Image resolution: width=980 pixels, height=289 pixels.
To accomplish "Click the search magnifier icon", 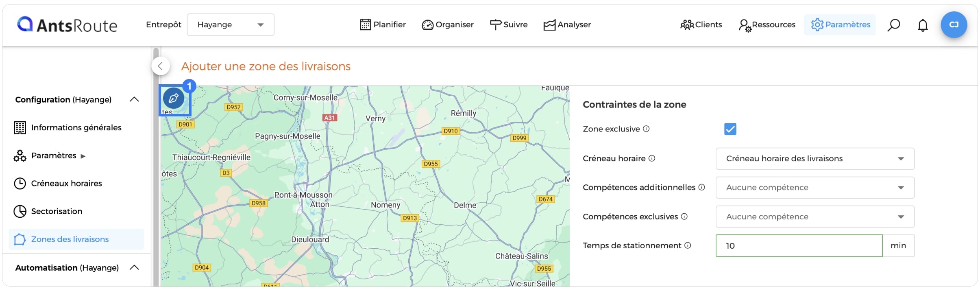I will [x=893, y=25].
